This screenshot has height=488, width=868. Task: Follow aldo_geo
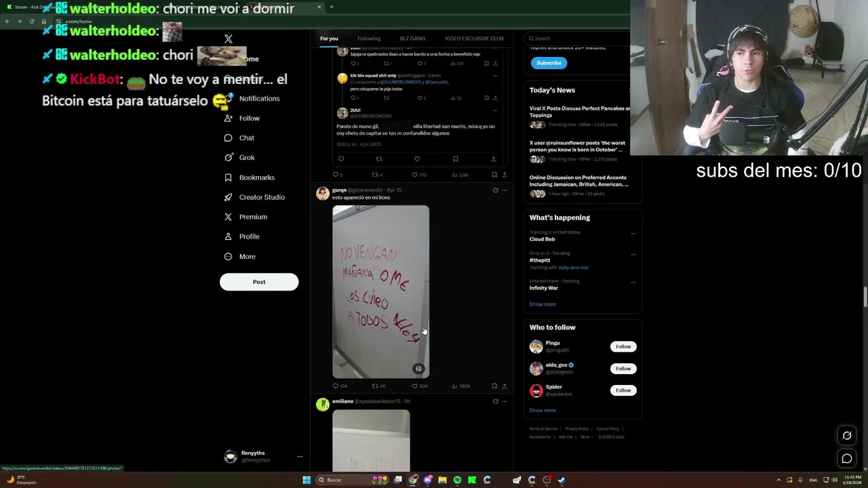pyautogui.click(x=623, y=369)
